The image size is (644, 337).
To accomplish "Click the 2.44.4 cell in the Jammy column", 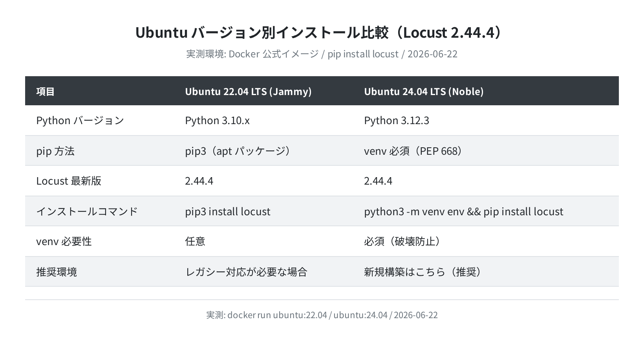I will pos(199,181).
